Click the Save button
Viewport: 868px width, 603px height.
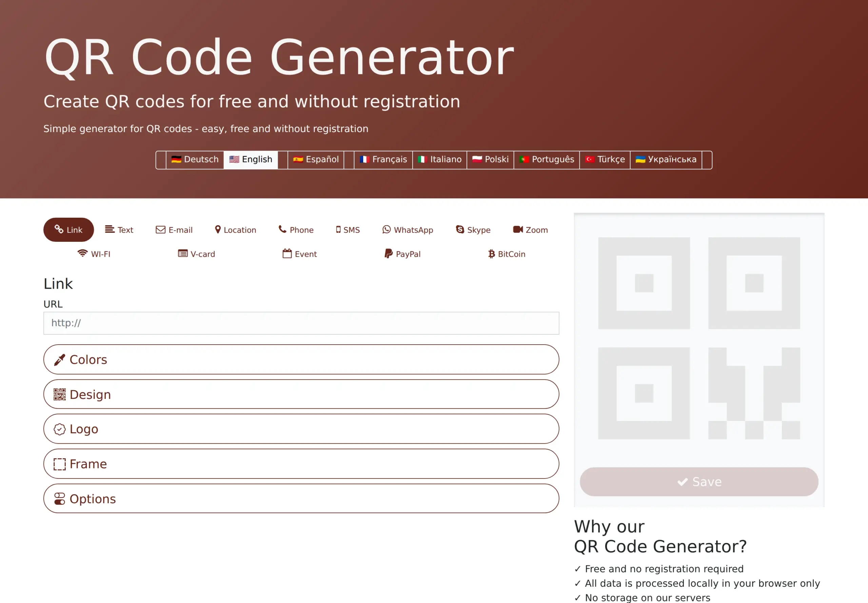699,482
